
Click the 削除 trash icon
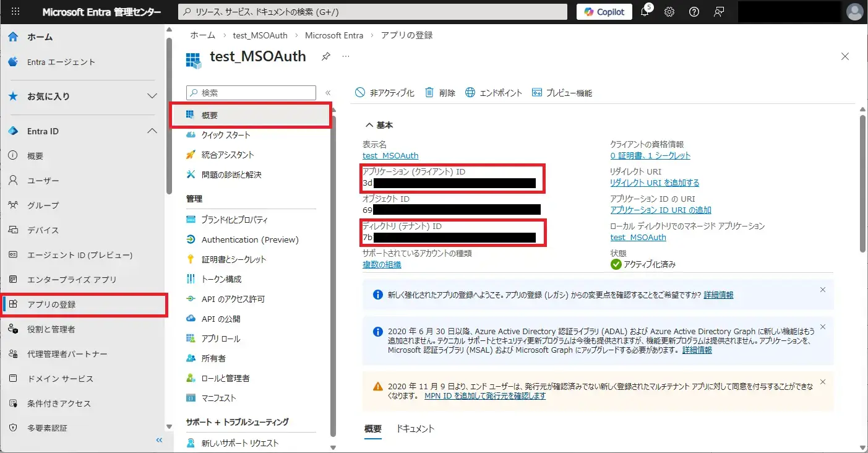point(440,93)
